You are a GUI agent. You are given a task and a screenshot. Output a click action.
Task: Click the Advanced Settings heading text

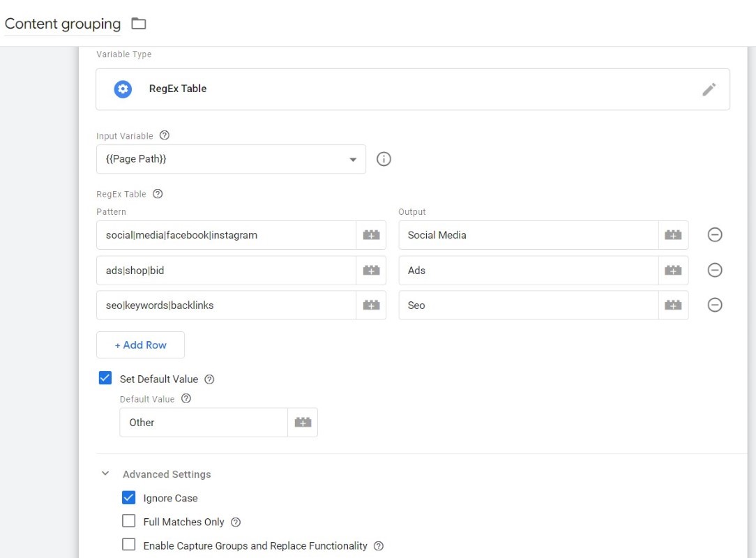tap(167, 474)
